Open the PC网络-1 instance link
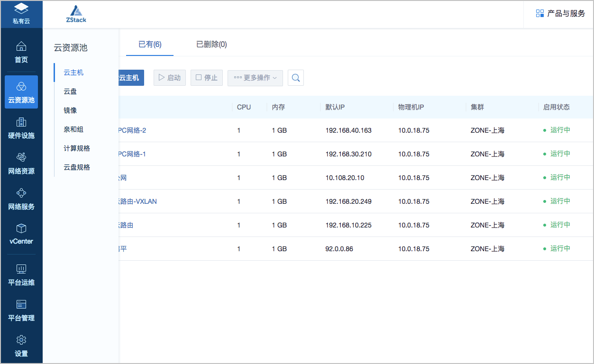The width and height of the screenshot is (594, 364). tap(132, 154)
